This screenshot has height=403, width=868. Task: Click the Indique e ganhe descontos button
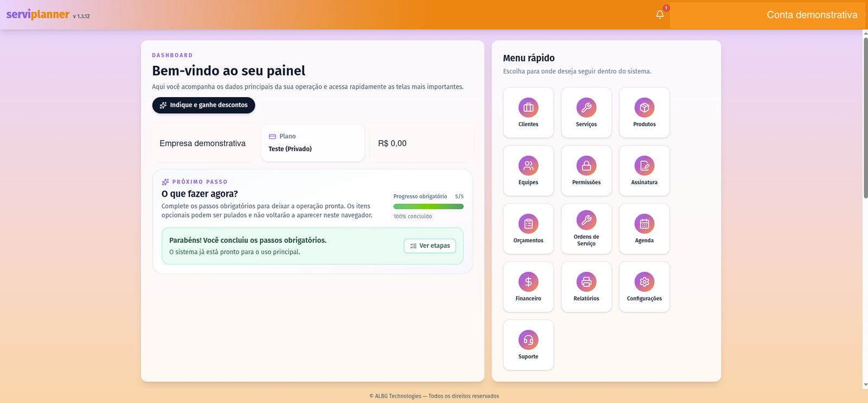[x=203, y=105]
